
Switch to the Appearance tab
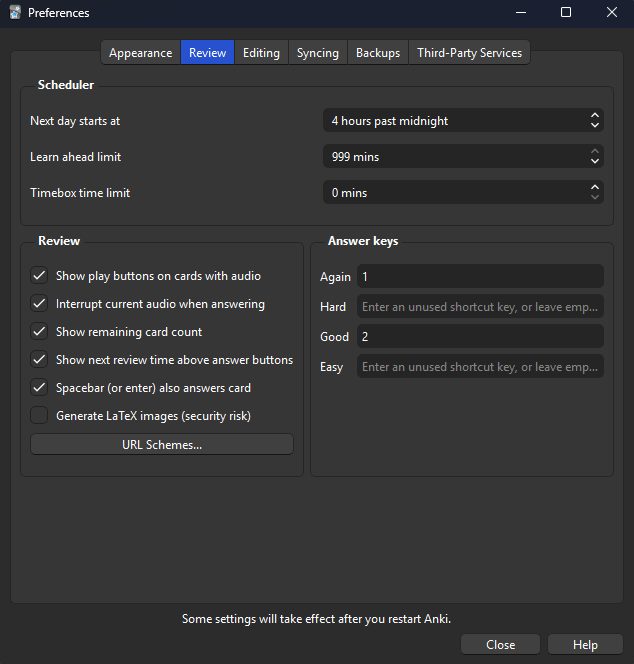(x=141, y=53)
